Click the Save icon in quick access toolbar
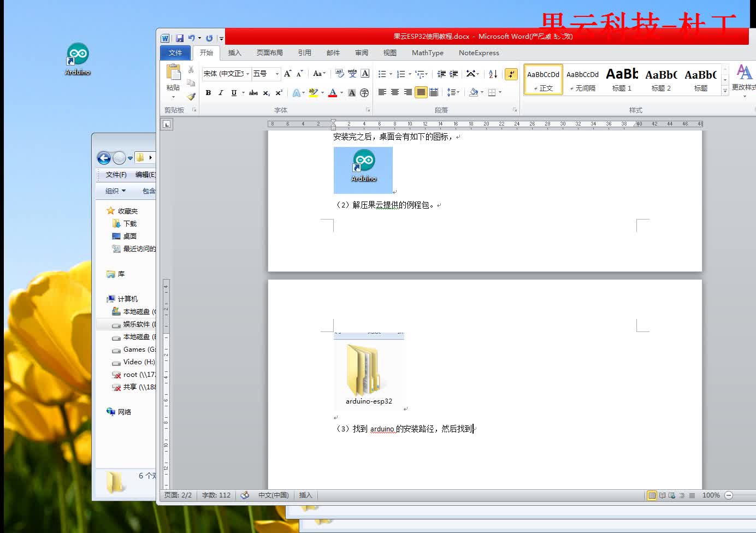 click(180, 38)
